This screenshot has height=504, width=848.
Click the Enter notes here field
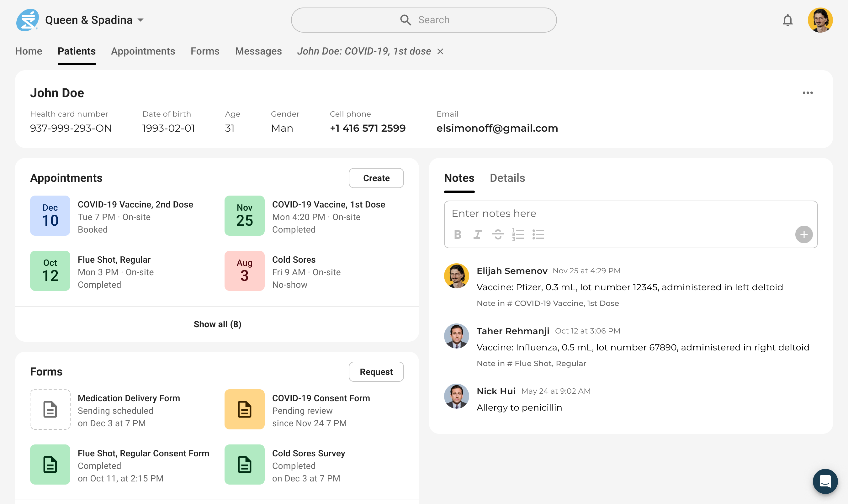[631, 213]
